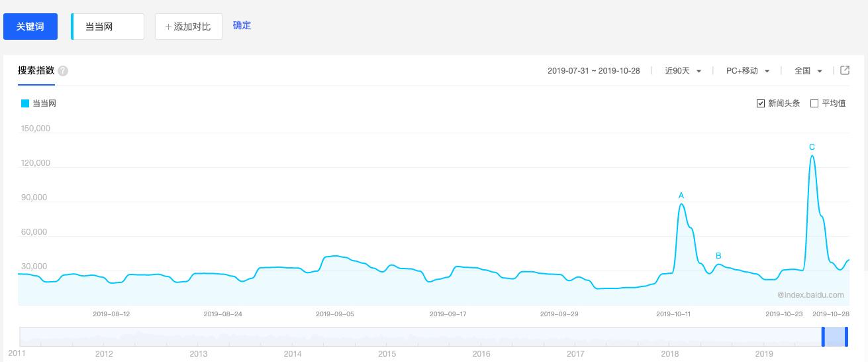Open the 近90天 time range dropdown
The height and width of the screenshot is (362, 868).
click(x=683, y=71)
